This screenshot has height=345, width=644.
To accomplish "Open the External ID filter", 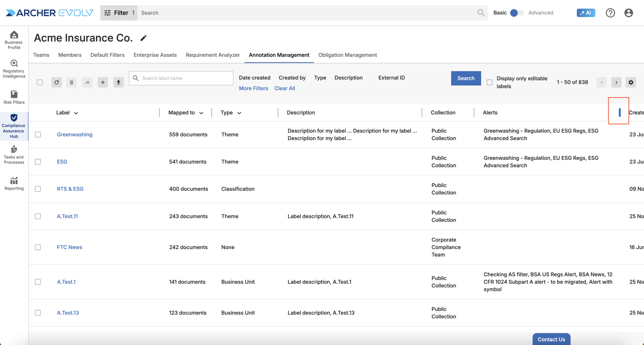I will [391, 78].
